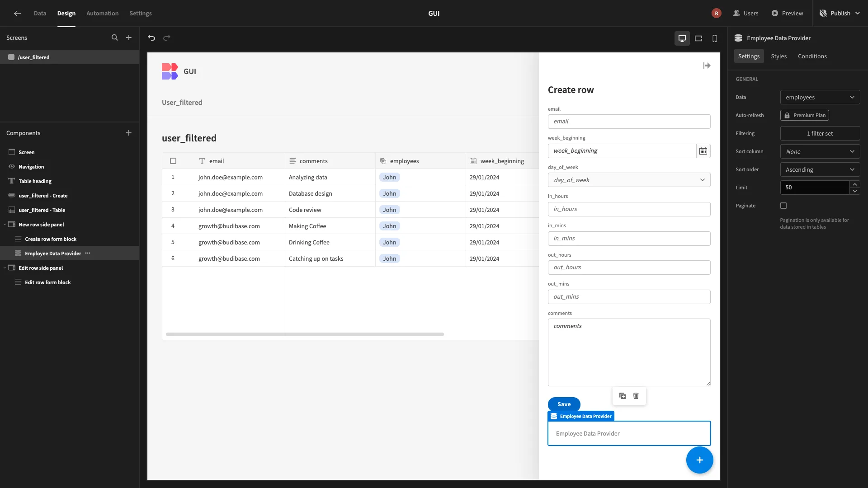Click the blue floating plus button
The image size is (868, 488).
[x=699, y=460]
